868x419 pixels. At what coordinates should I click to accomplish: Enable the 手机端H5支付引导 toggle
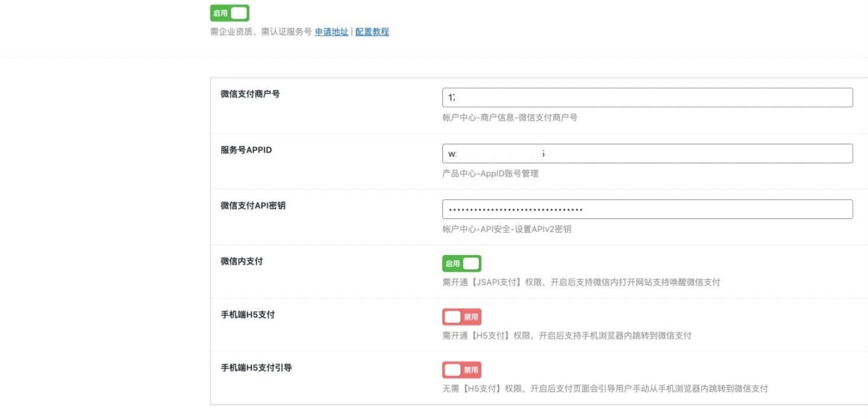pyautogui.click(x=462, y=370)
